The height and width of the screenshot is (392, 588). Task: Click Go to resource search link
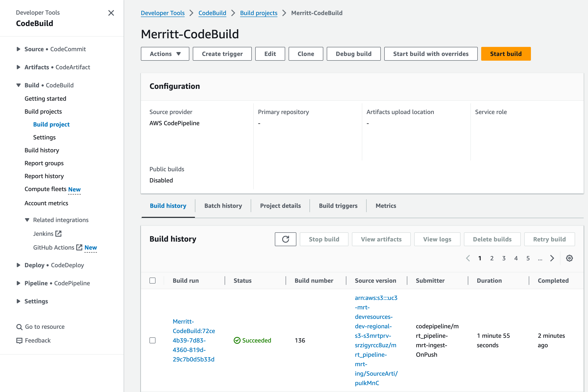point(45,327)
